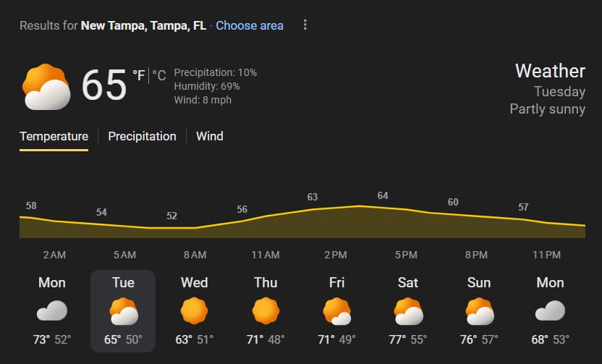602x364 pixels.
Task: Select Thursday's sunny forecast icon
Action: [266, 311]
